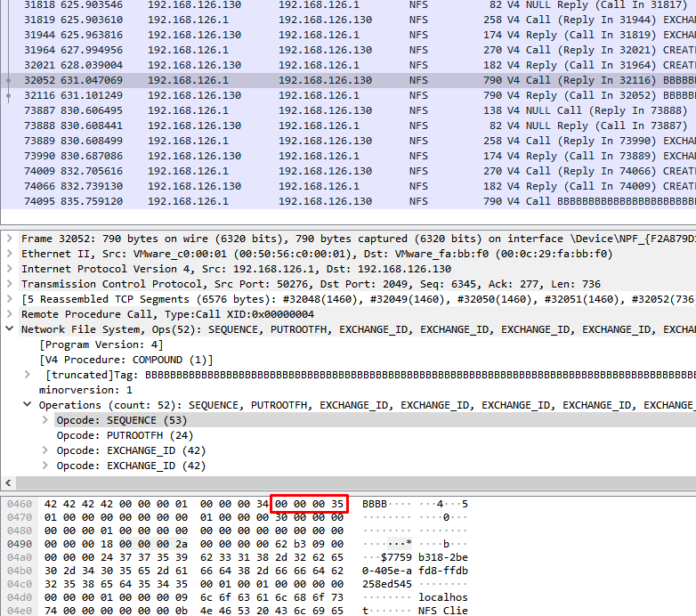Expand Transmission Control Protocol node

(x=9, y=284)
